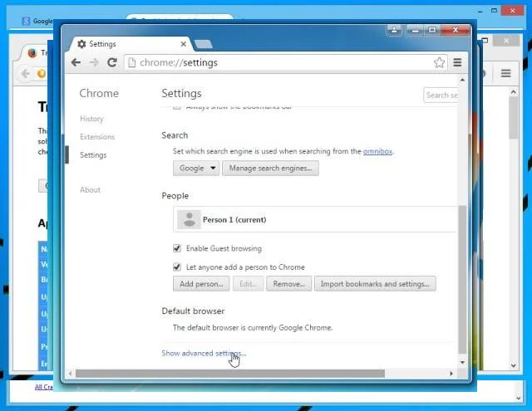Click back arrow in the background Firefox window

coord(26,73)
